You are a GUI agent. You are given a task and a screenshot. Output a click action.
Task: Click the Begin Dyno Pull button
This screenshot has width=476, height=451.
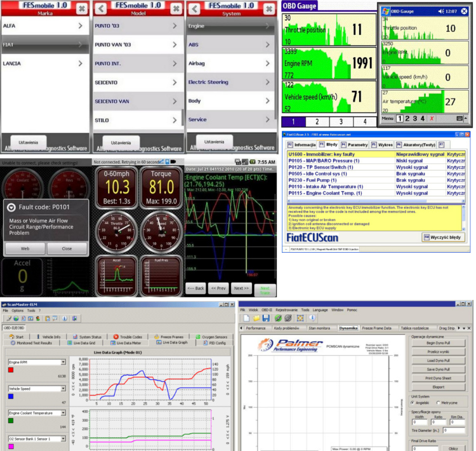(439, 343)
